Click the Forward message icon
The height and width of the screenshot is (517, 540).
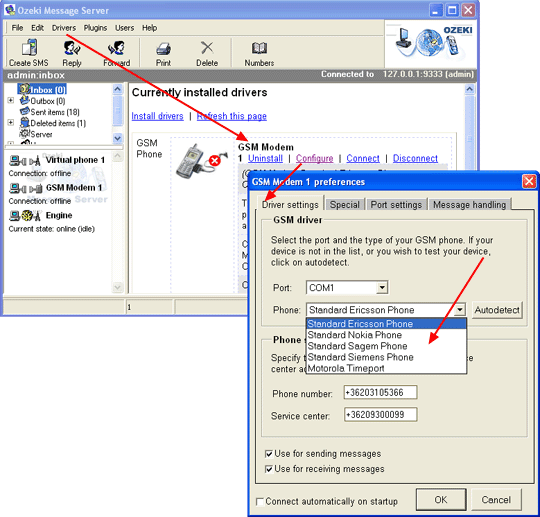point(117,48)
